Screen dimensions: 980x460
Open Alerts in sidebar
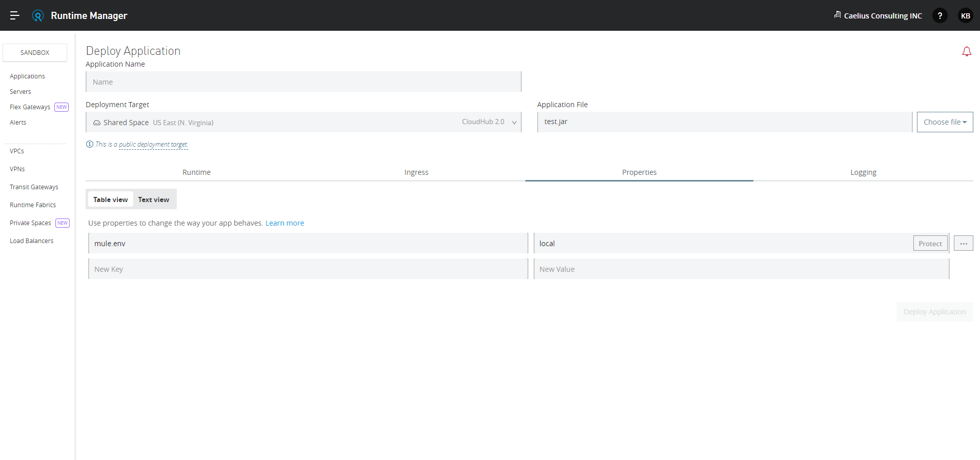coord(18,123)
